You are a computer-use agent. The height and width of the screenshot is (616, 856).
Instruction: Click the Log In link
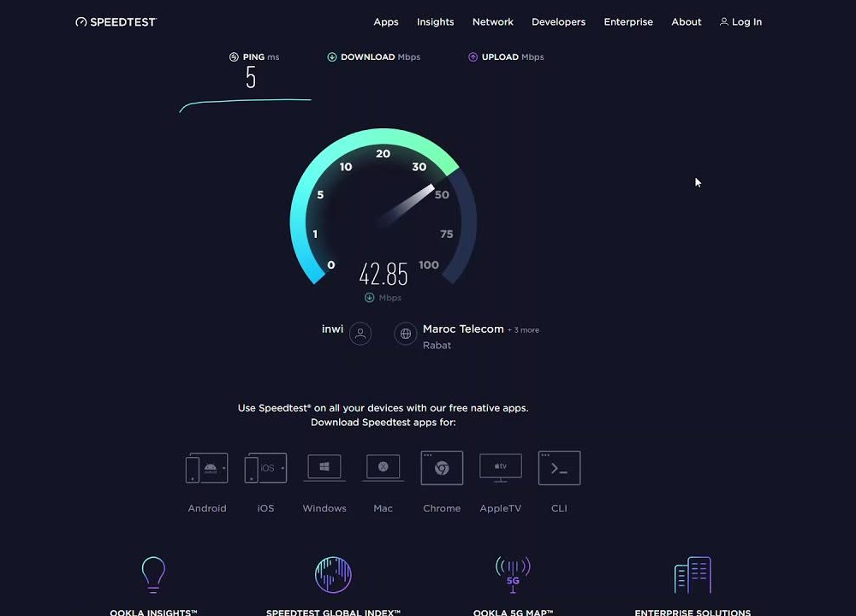tap(740, 22)
